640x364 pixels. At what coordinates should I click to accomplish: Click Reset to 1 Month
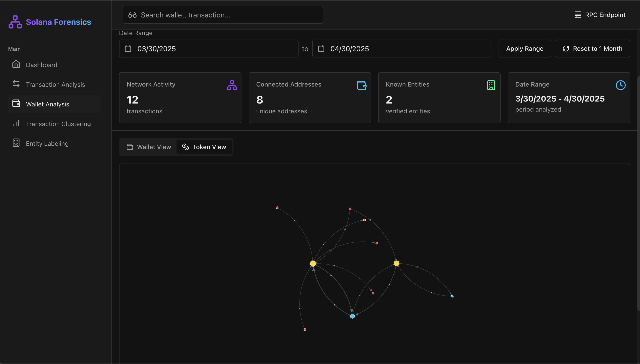tap(592, 49)
